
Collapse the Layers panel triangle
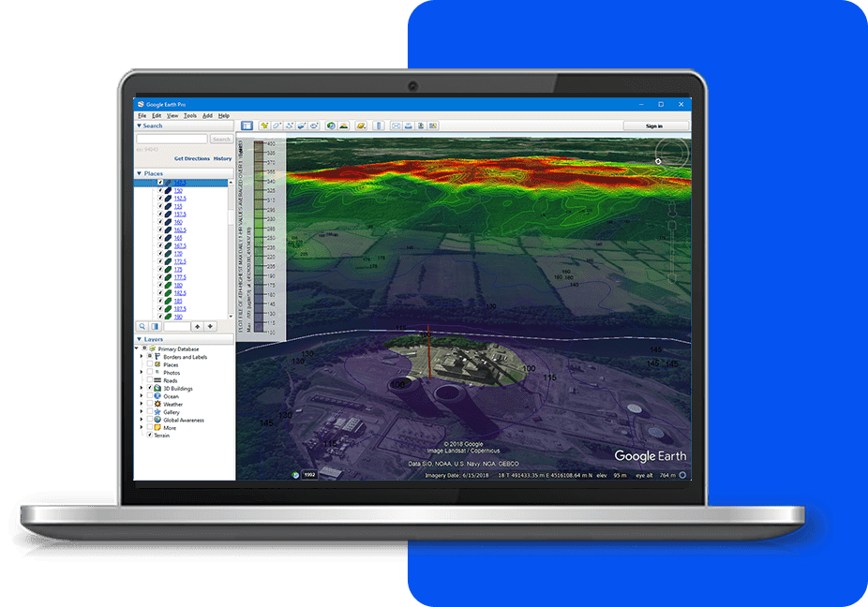[x=139, y=339]
